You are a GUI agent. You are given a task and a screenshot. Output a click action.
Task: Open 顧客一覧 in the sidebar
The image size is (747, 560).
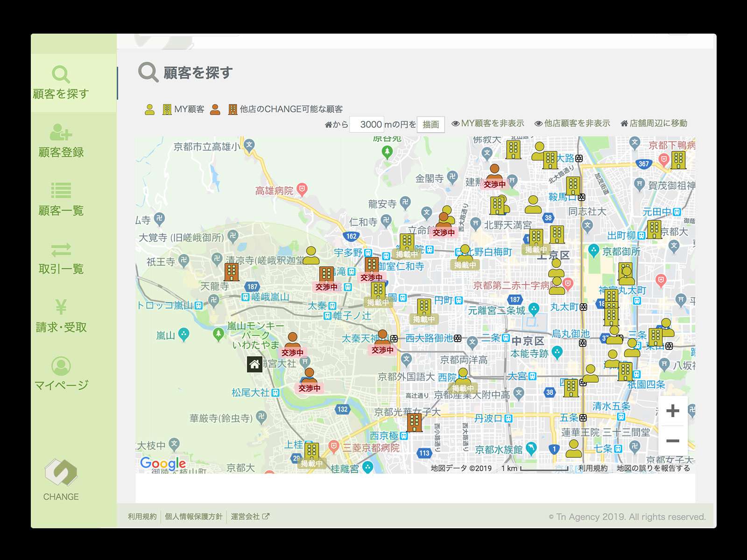click(x=61, y=199)
